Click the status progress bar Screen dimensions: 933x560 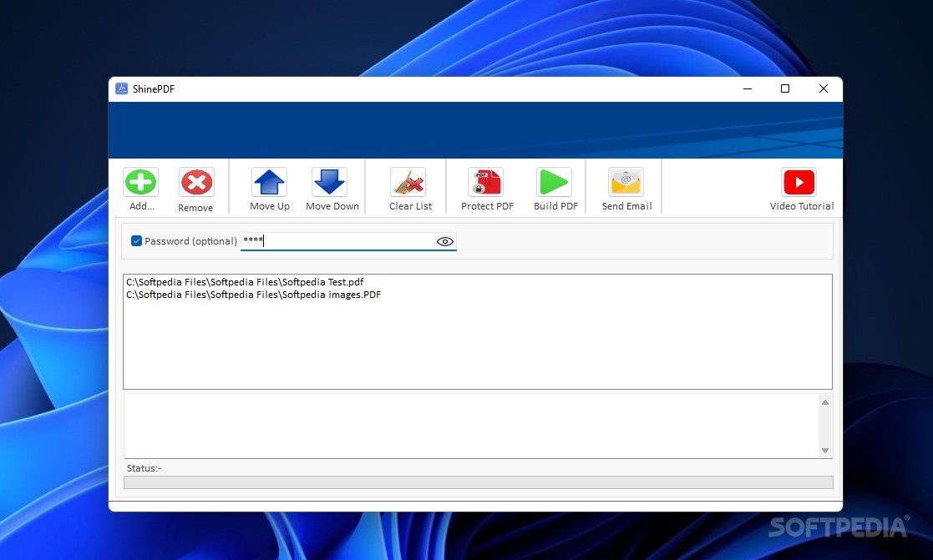(479, 482)
